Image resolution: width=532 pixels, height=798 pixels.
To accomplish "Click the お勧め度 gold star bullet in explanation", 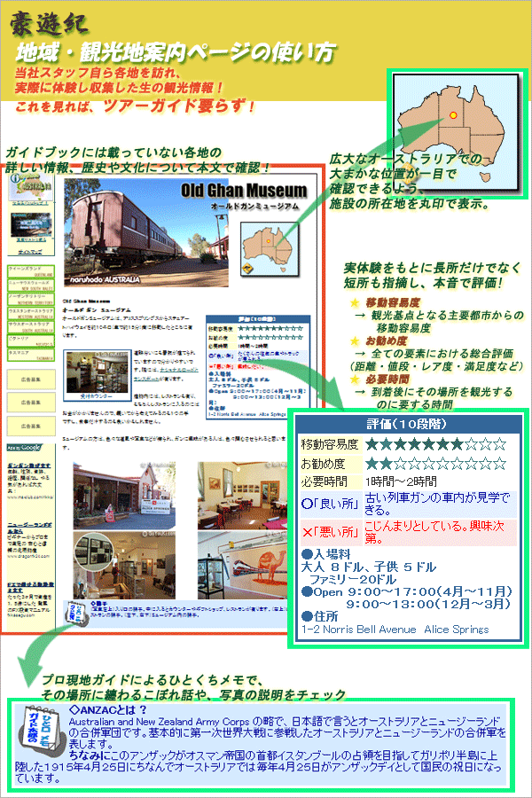I will [355, 341].
